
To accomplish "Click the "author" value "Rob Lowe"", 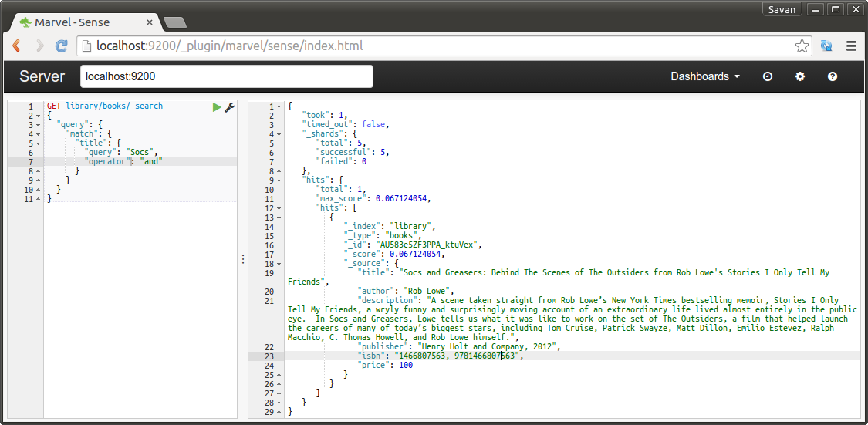I will click(x=427, y=292).
